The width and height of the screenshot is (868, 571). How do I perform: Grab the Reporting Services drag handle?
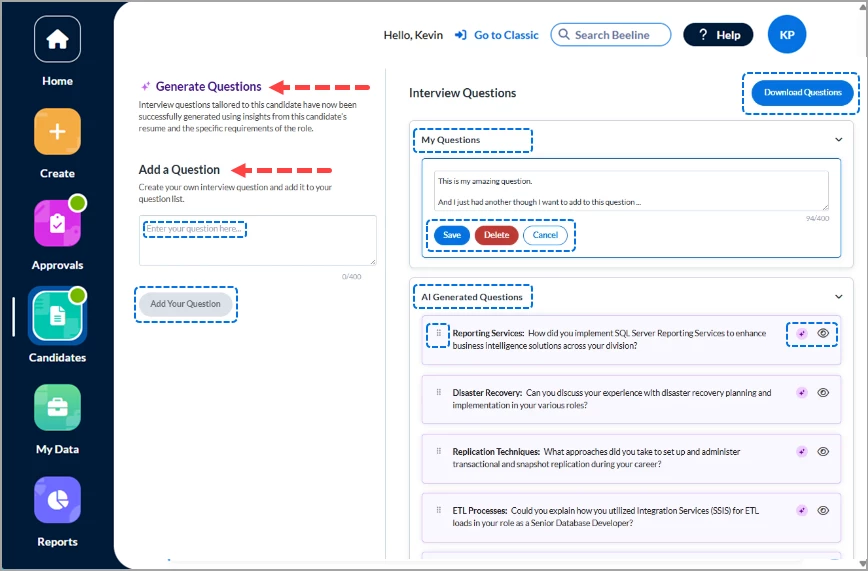[438, 333]
